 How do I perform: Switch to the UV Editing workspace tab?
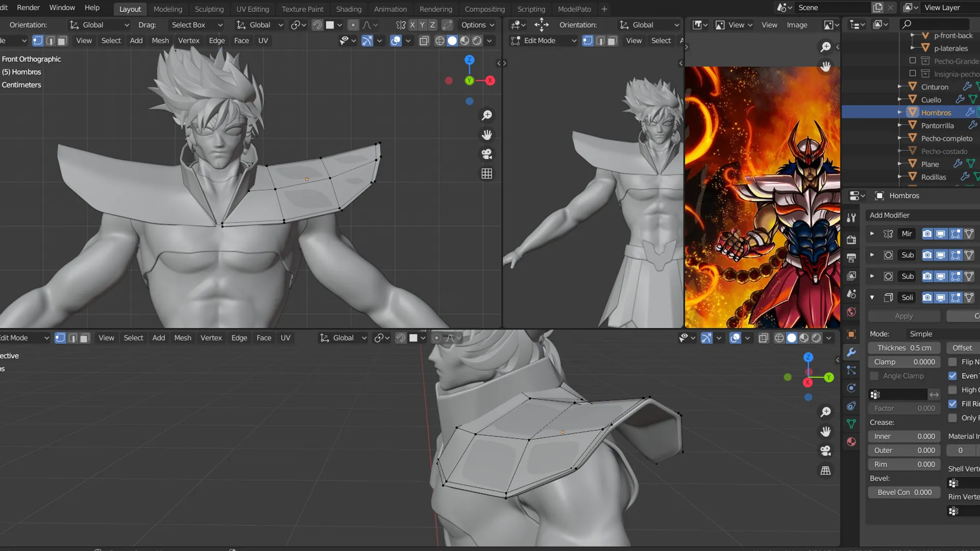pyautogui.click(x=253, y=9)
